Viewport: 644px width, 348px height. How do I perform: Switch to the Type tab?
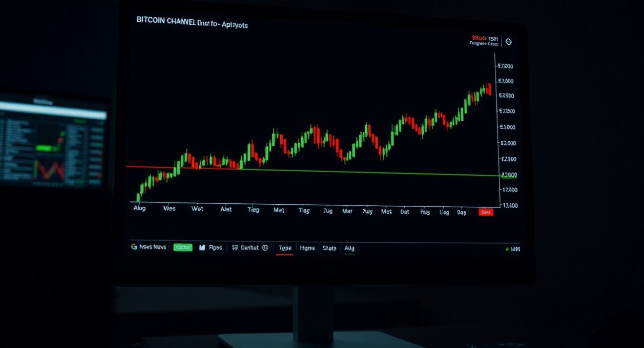pyautogui.click(x=285, y=248)
